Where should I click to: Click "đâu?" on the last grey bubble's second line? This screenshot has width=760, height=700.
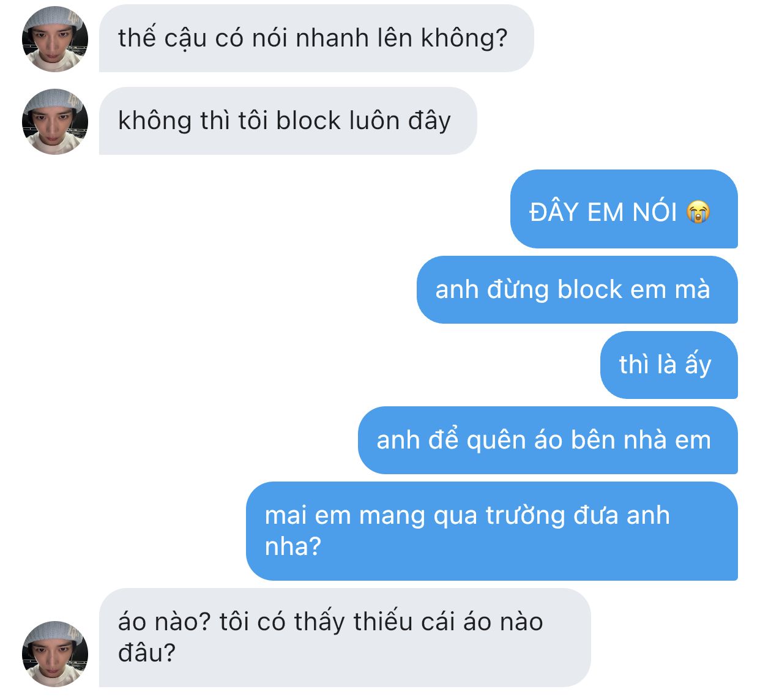[147, 652]
